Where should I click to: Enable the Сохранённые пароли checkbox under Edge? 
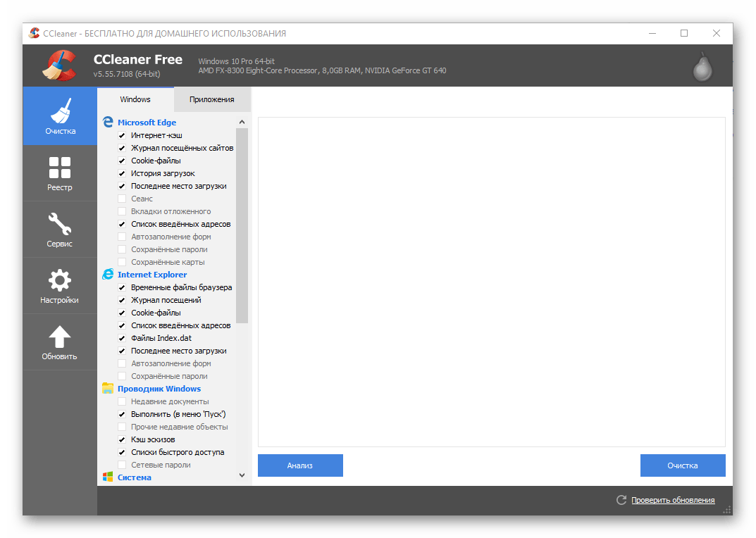tap(122, 249)
